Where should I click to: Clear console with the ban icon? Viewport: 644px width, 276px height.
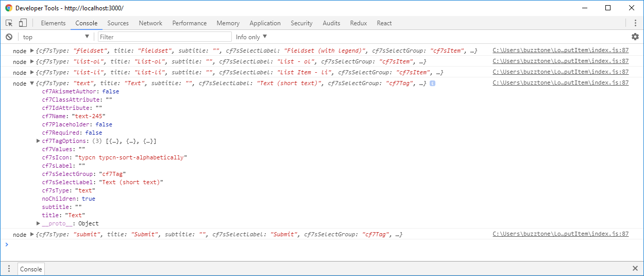pyautogui.click(x=9, y=37)
